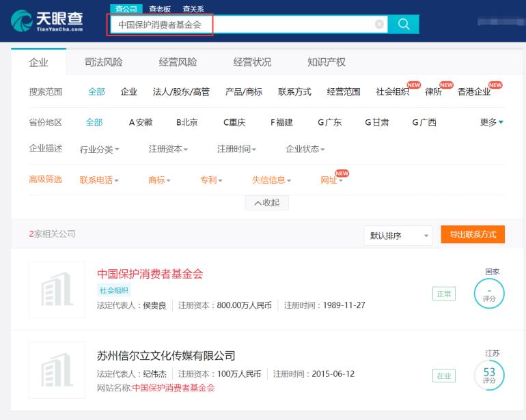This screenshot has height=420, width=526.
Task: Click the 正常 status badge
Action: point(444,294)
